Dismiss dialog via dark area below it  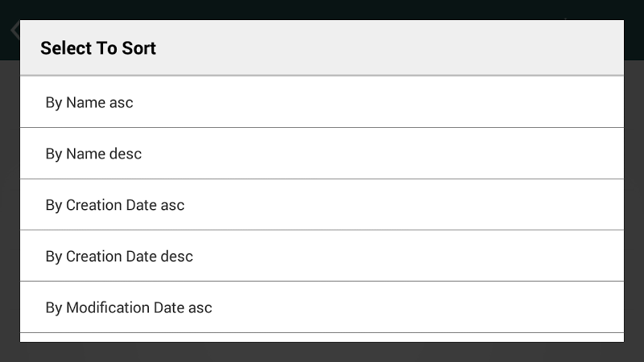click(x=322, y=352)
